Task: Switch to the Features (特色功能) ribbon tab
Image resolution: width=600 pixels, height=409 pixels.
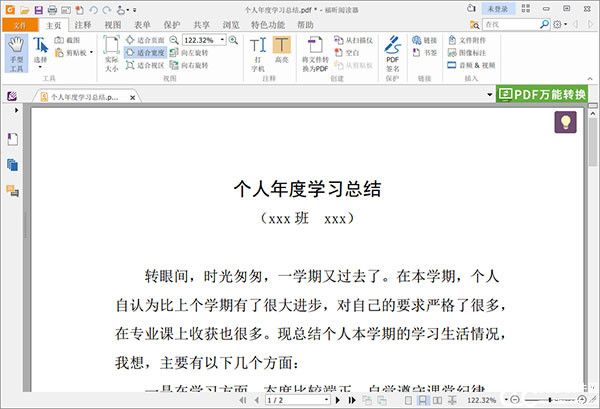Action: (268, 25)
